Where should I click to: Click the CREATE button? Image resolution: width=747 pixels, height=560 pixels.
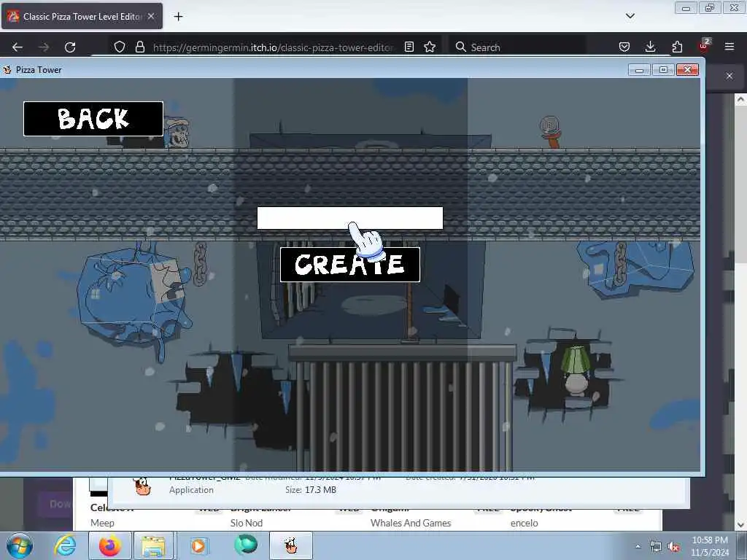[350, 265]
